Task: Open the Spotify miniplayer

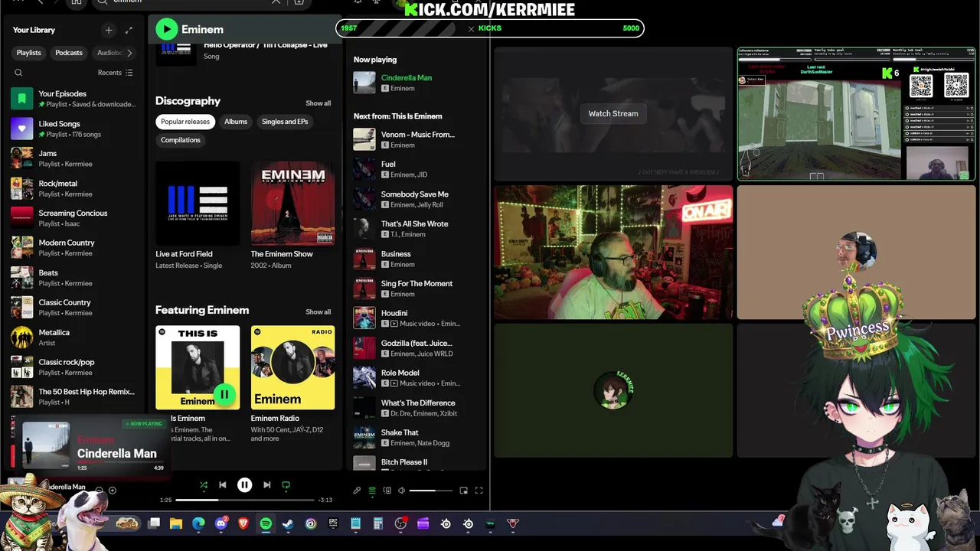Action: (x=463, y=491)
